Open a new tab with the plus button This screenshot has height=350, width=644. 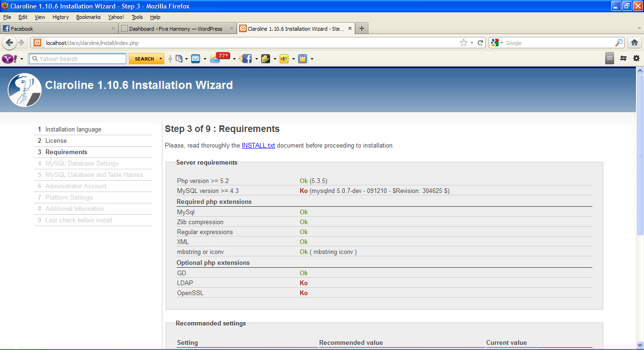(362, 28)
